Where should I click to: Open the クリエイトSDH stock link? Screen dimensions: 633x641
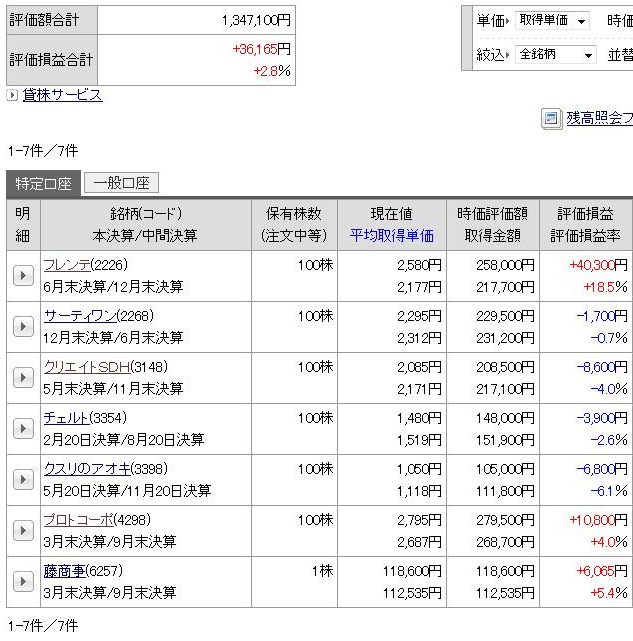(87, 367)
